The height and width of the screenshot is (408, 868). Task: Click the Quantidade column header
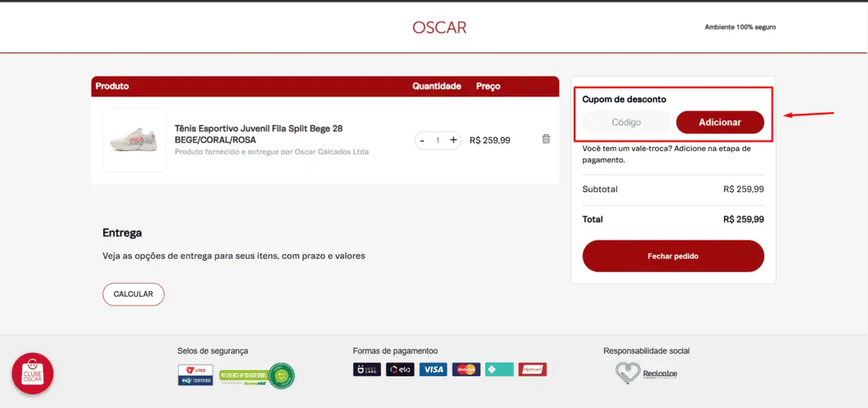(437, 86)
